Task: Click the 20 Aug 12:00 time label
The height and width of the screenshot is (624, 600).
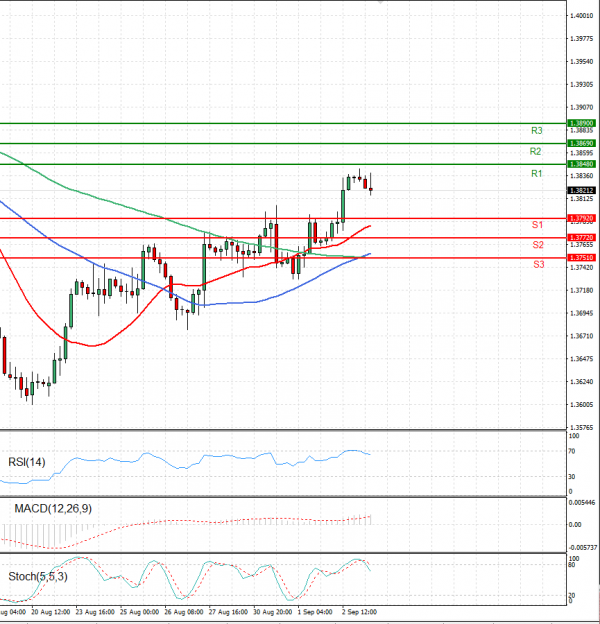Action: 51,612
